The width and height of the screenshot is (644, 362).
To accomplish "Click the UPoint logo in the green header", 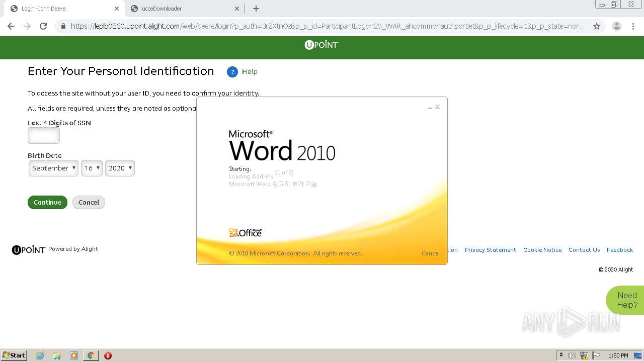I will (322, 45).
